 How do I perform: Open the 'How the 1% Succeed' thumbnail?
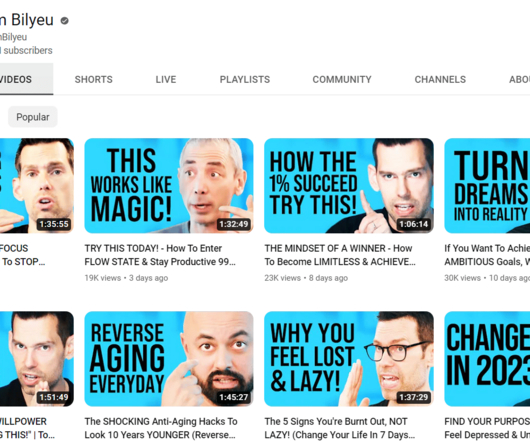click(x=349, y=186)
